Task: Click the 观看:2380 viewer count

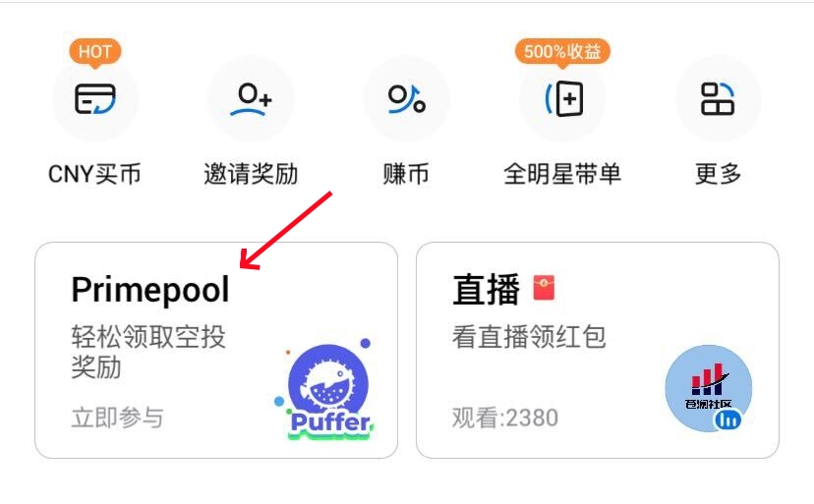Action: 505,418
